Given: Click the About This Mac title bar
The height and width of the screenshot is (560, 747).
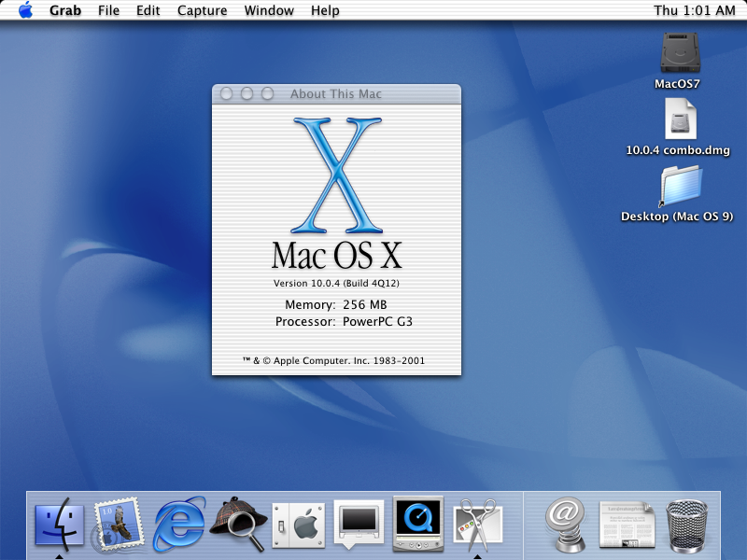Looking at the screenshot, I should click(336, 94).
